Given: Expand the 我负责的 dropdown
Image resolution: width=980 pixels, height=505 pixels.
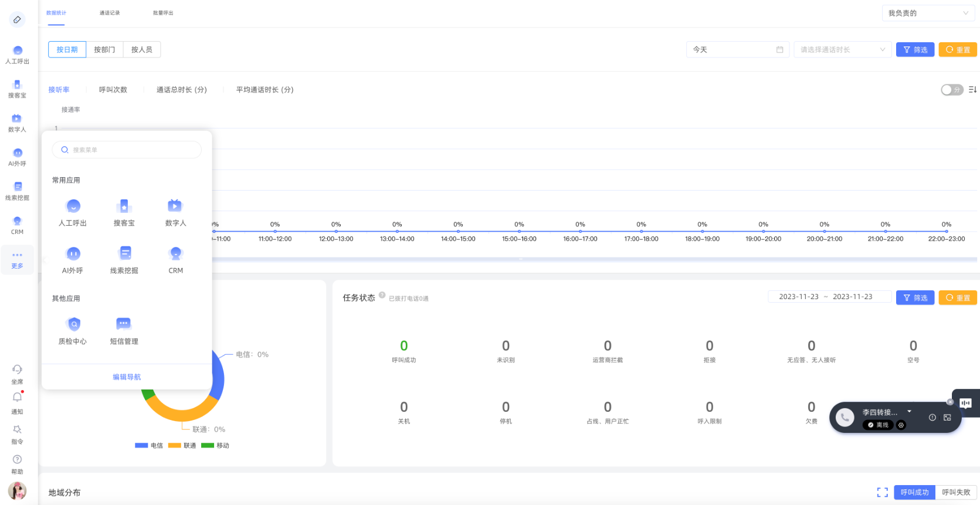Looking at the screenshot, I should tap(928, 13).
